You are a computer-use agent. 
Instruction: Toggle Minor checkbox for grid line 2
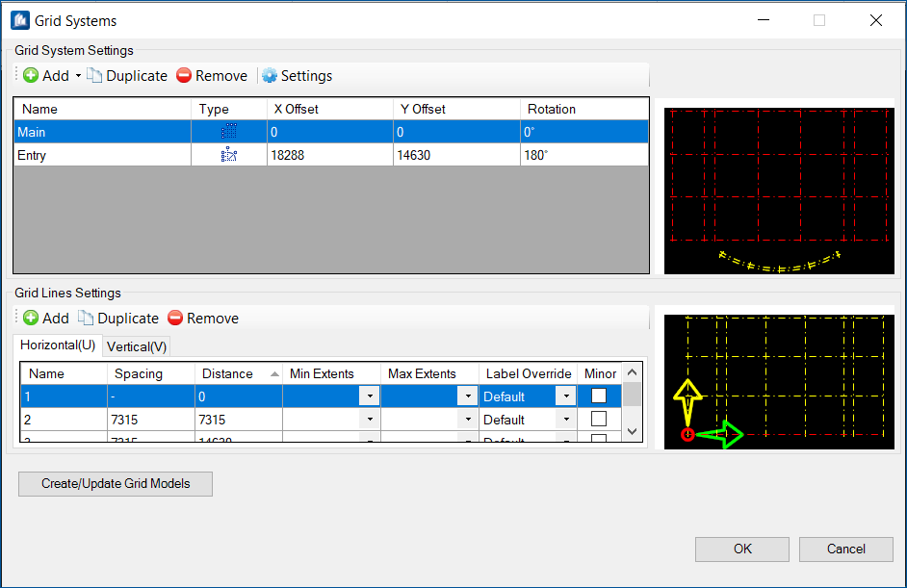pyautogui.click(x=599, y=420)
